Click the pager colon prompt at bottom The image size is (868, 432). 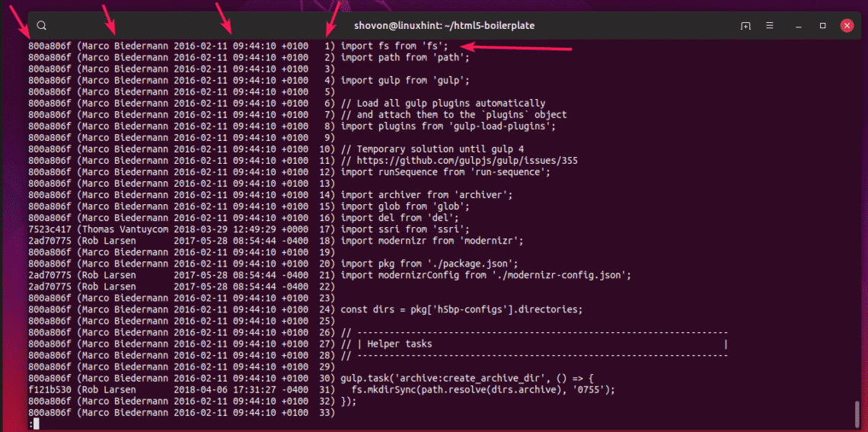click(x=30, y=424)
